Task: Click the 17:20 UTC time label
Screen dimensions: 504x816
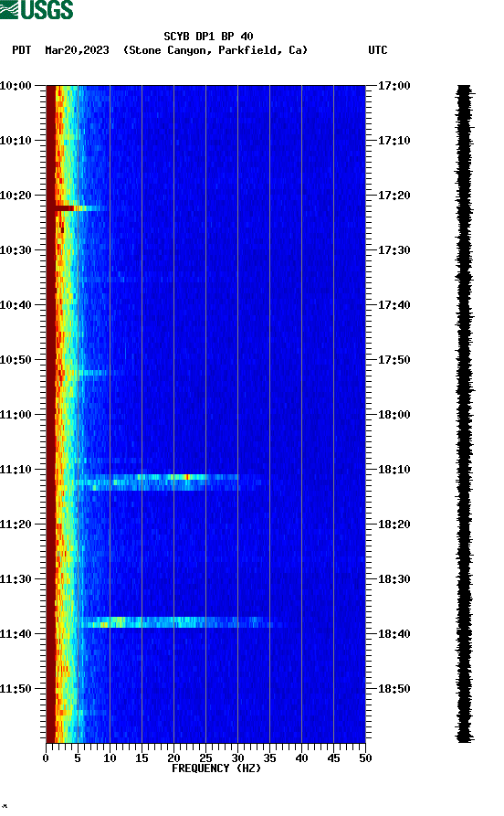Action: (394, 196)
